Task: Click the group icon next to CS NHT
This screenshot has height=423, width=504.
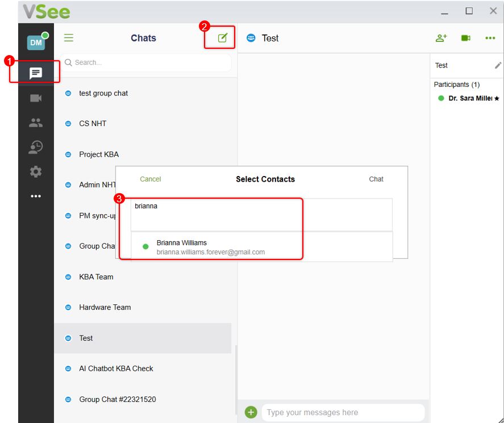Action: (x=68, y=124)
